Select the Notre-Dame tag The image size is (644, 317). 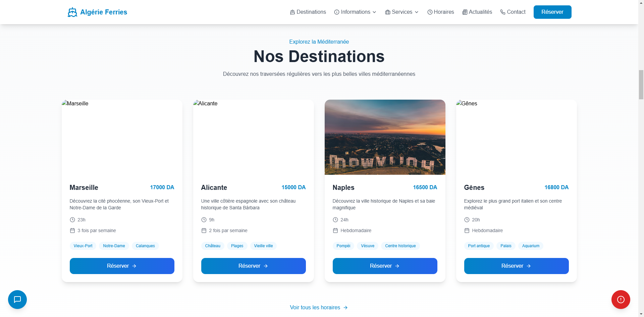click(114, 246)
